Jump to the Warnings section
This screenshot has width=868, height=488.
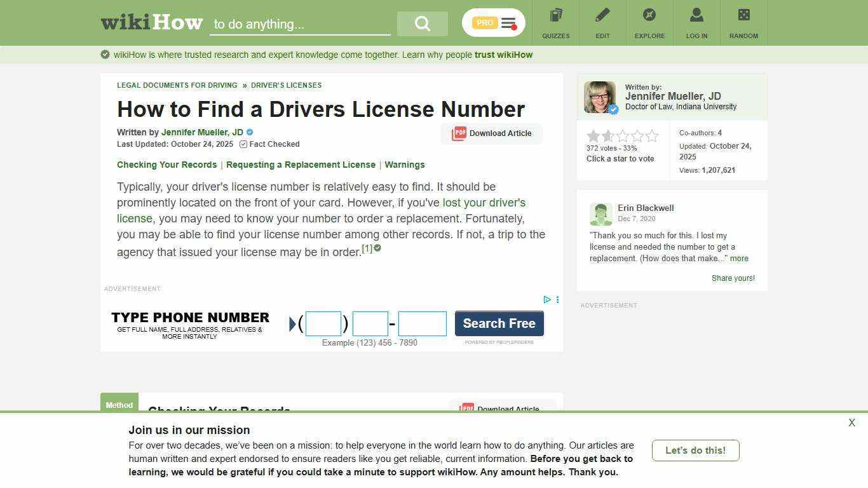click(x=405, y=165)
